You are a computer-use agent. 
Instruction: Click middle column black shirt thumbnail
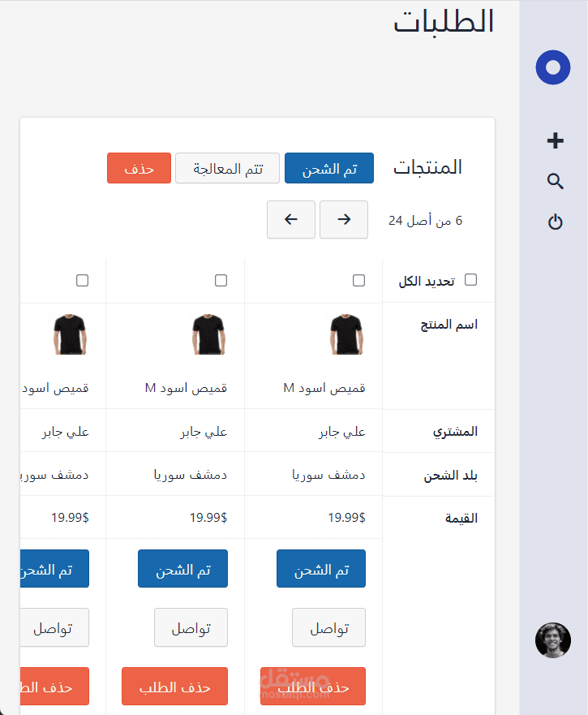[x=208, y=334]
